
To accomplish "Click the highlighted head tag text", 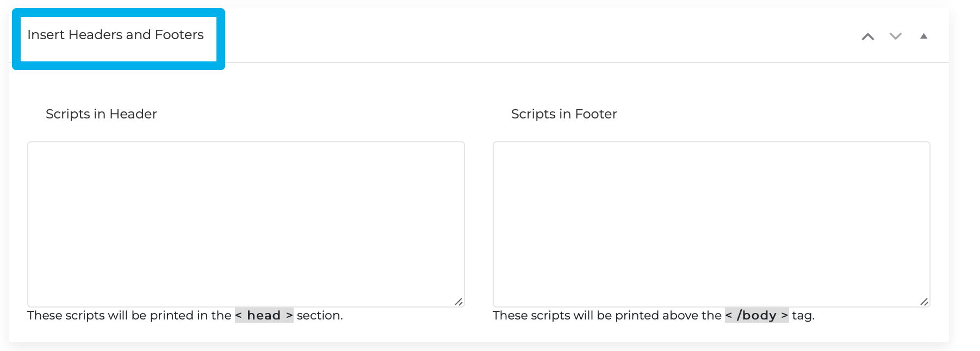I will (x=263, y=315).
